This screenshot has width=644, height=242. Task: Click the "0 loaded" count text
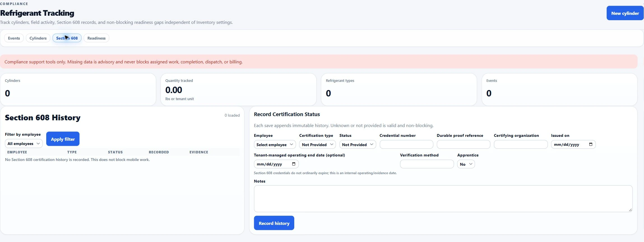point(232,115)
